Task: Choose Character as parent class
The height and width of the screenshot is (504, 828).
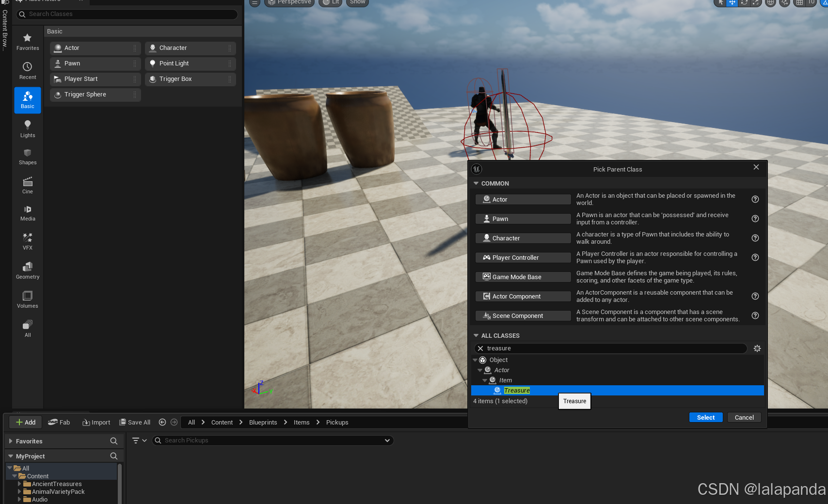Action: pos(523,238)
